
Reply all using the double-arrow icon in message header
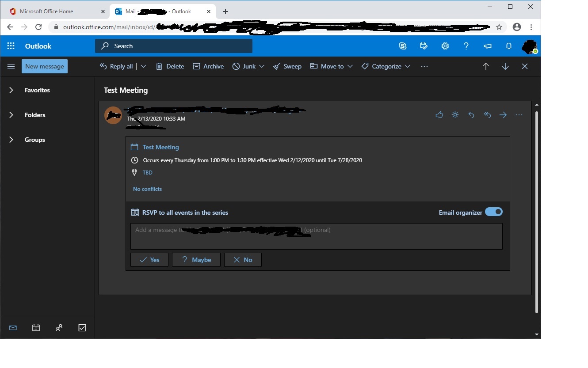click(487, 115)
